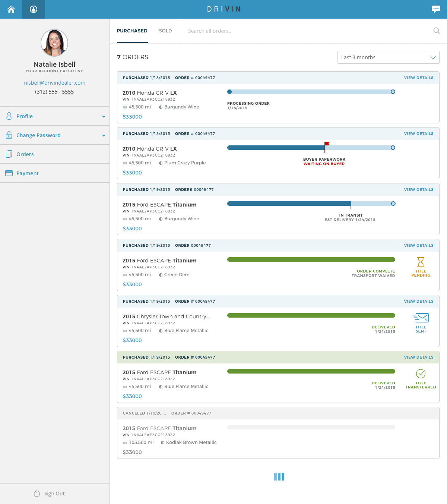447x504 pixels.
Task: Click the In Transit progress bar
Action: pyautogui.click(x=311, y=204)
